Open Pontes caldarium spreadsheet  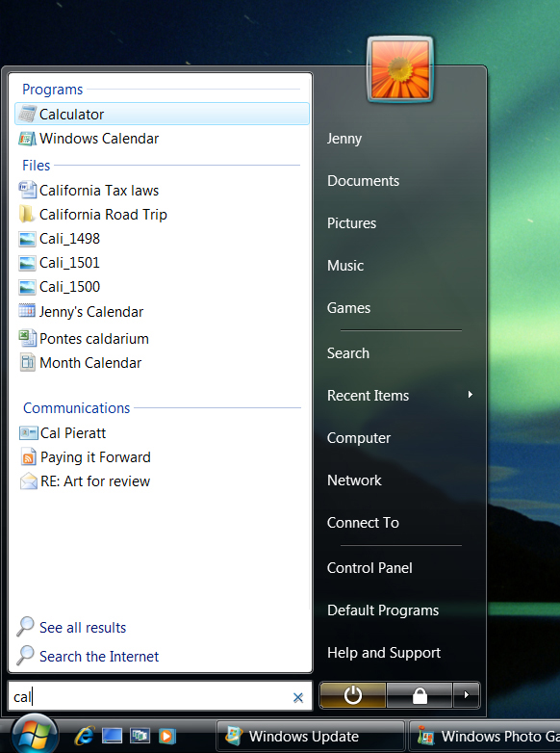tap(163, 339)
